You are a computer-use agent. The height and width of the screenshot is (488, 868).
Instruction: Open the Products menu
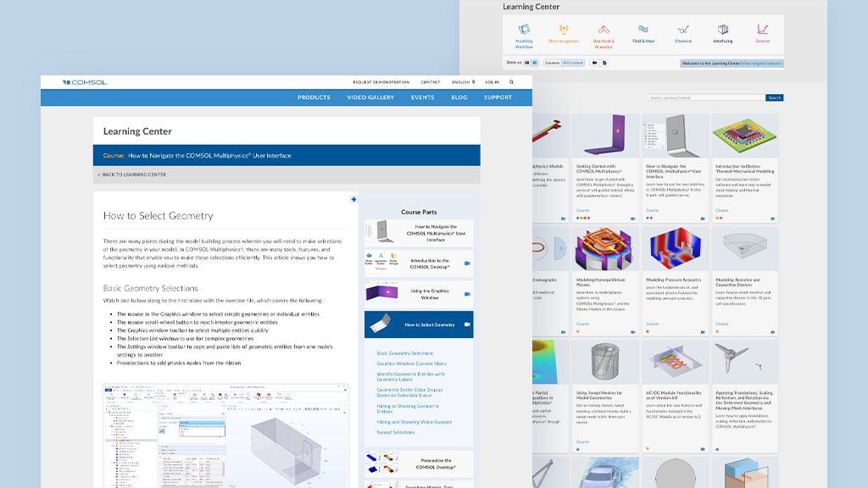pyautogui.click(x=314, y=97)
